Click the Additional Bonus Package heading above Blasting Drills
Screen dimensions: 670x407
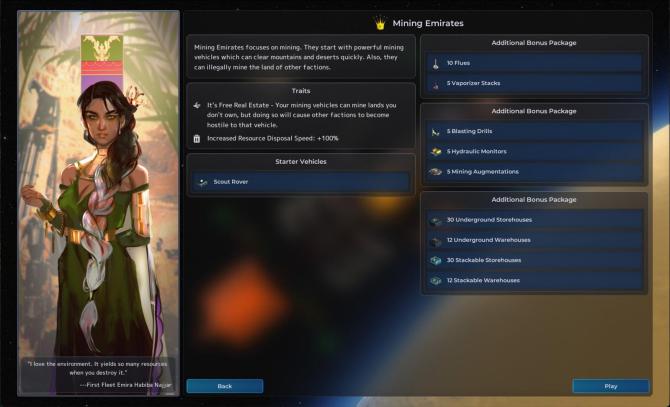coord(534,111)
